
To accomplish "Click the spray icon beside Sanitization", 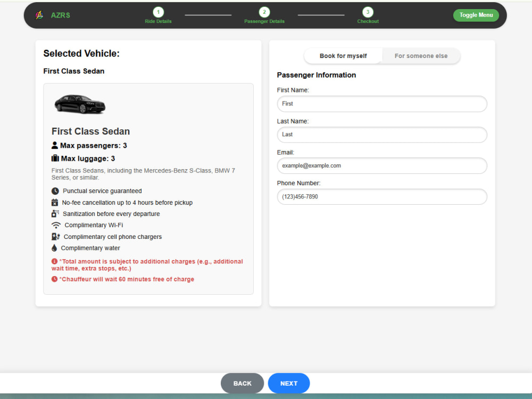I will pos(55,214).
